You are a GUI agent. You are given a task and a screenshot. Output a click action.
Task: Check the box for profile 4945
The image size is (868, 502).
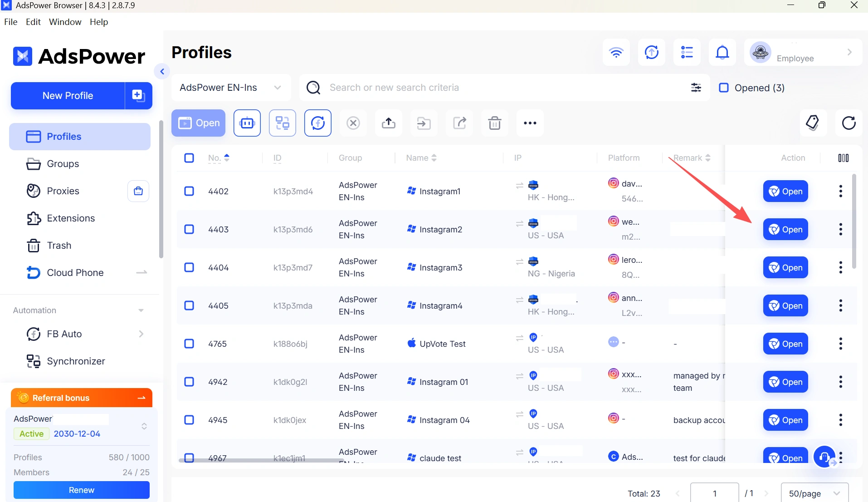tap(189, 420)
